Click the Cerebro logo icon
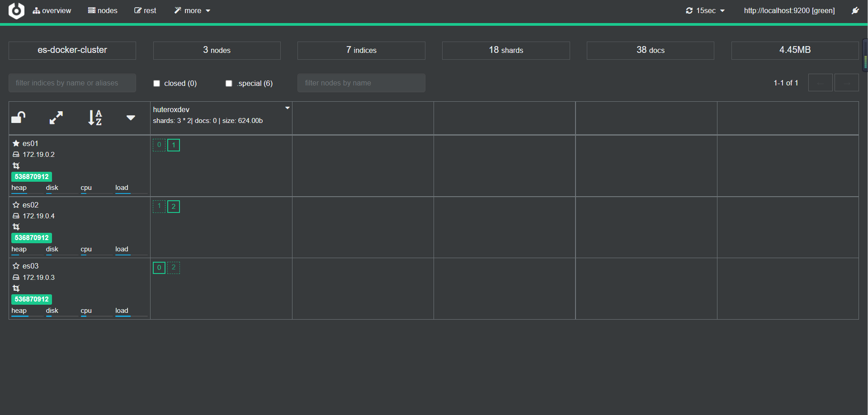This screenshot has height=415, width=868. (x=16, y=10)
